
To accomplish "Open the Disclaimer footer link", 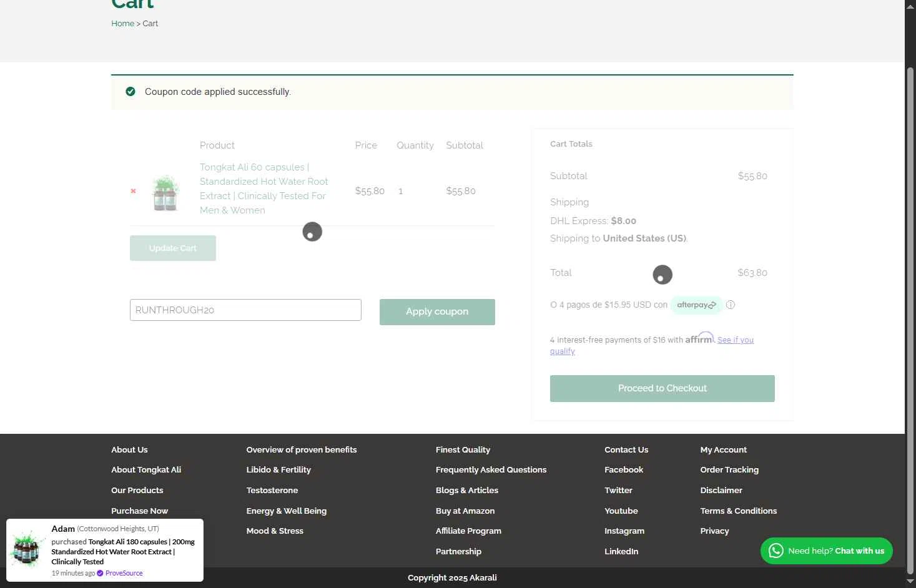I will (721, 490).
